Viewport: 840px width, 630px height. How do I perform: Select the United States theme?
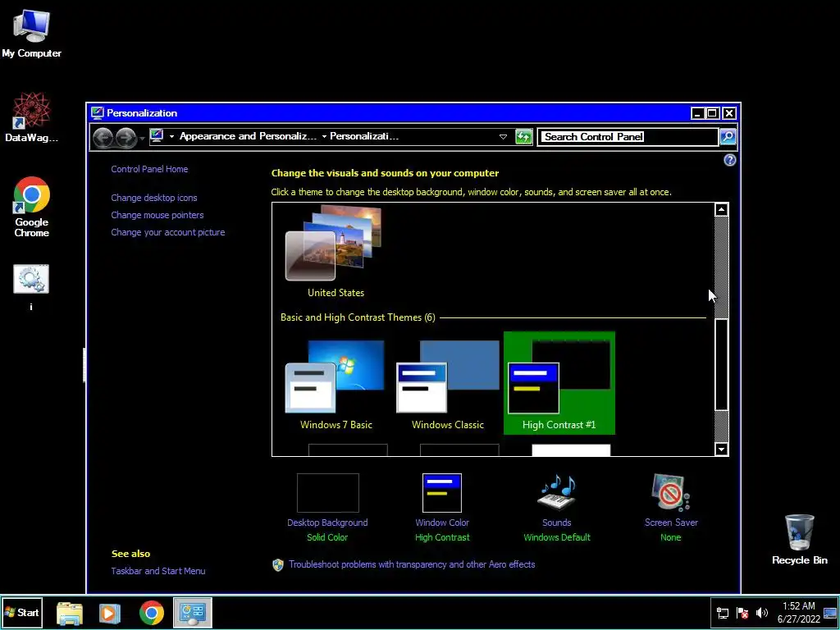[x=336, y=251]
